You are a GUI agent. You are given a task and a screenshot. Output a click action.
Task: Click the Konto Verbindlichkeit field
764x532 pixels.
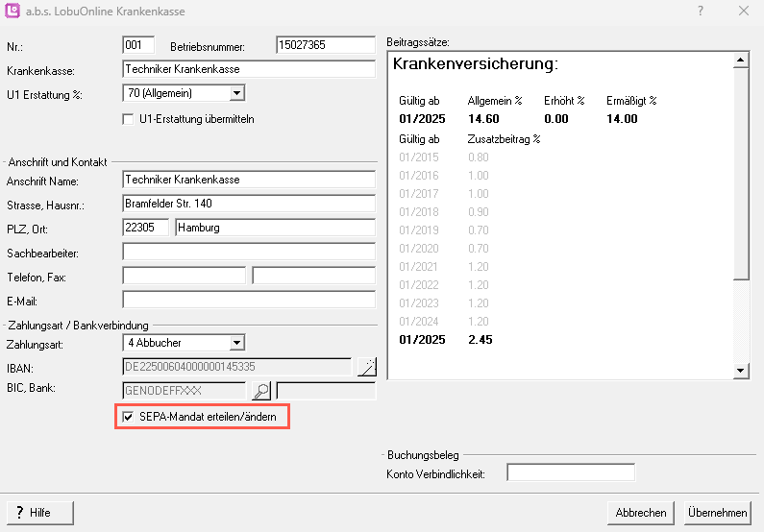pyautogui.click(x=570, y=472)
